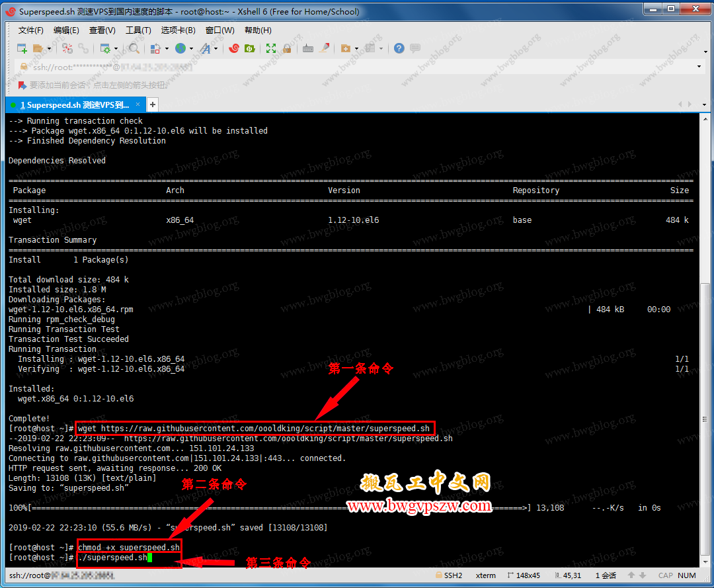Click the Font icon in toolbar
Viewport: 714px width, 588px height.
pyautogui.click(x=206, y=48)
